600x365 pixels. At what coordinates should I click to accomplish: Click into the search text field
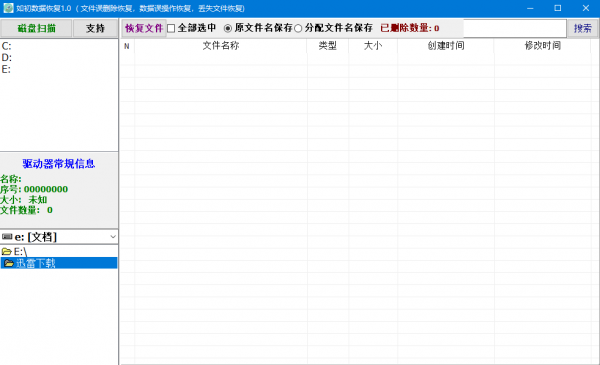[514, 28]
